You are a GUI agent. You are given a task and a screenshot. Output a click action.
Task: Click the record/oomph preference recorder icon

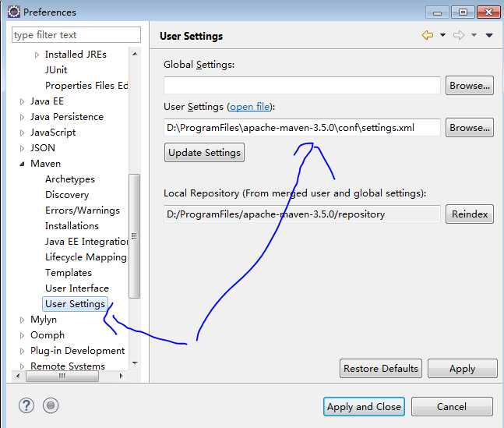pyautogui.click(x=51, y=405)
